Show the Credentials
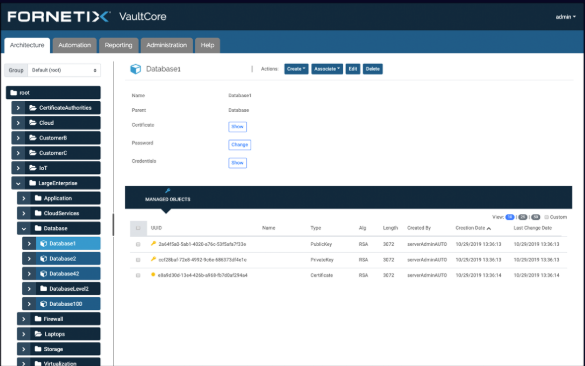The image size is (585, 366). [237, 163]
